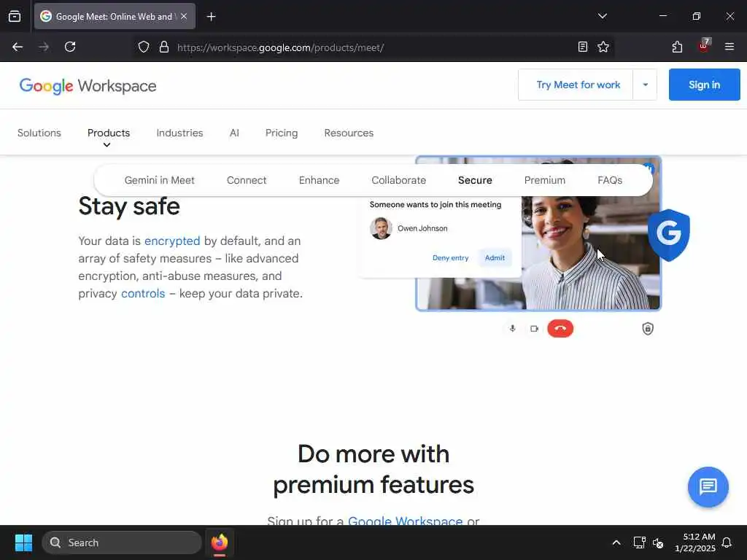Click the padlock site security icon
Viewport: 747px width, 560px height.
(164, 47)
